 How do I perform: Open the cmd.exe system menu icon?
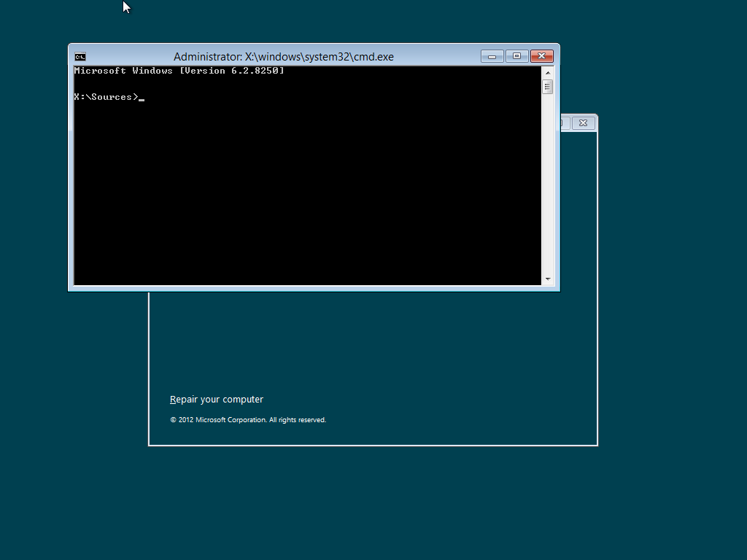[x=80, y=57]
